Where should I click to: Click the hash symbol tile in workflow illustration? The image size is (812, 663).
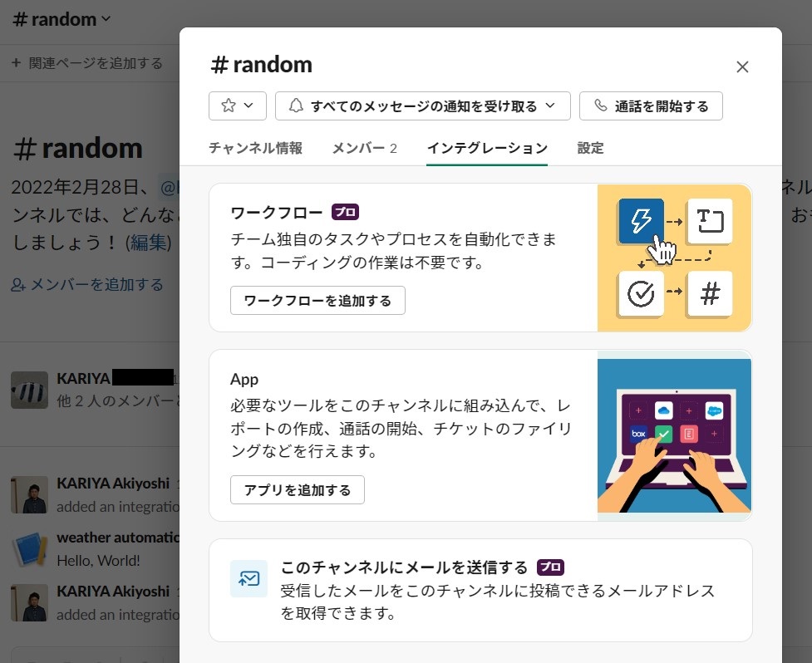710,293
